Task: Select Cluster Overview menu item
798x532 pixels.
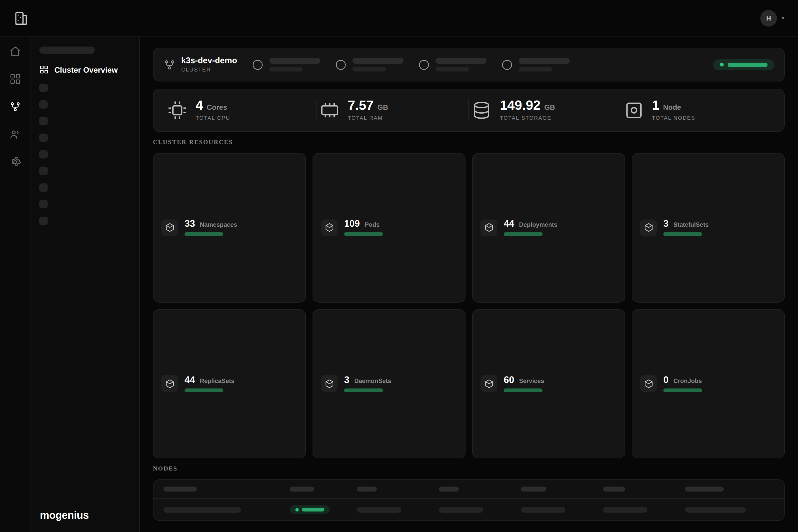Action: tap(79, 70)
